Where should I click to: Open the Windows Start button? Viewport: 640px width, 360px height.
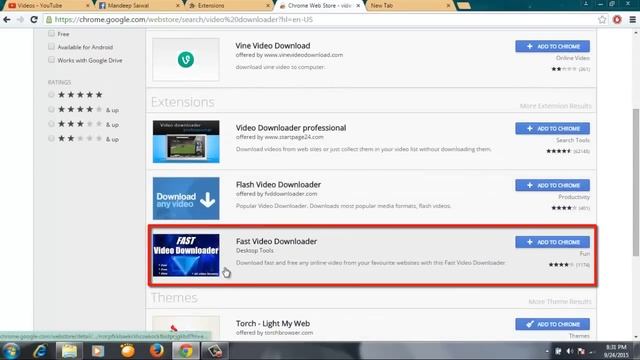[x=11, y=351]
